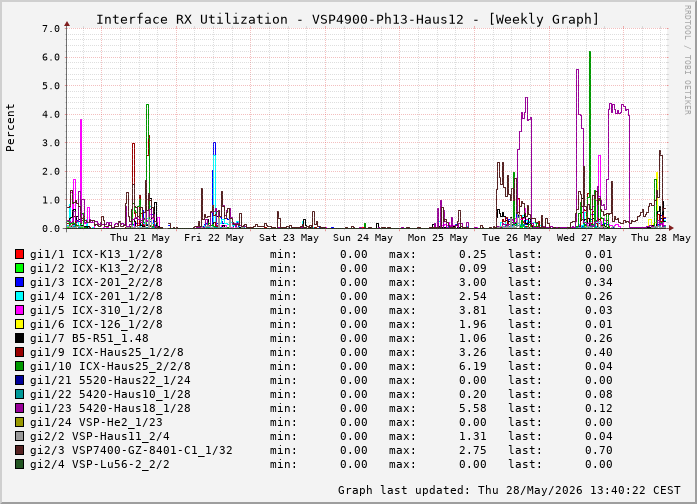Click the legend label gi1/7 B5-R51_1.48
Image resolution: width=697 pixels, height=504 pixels.
(89, 338)
